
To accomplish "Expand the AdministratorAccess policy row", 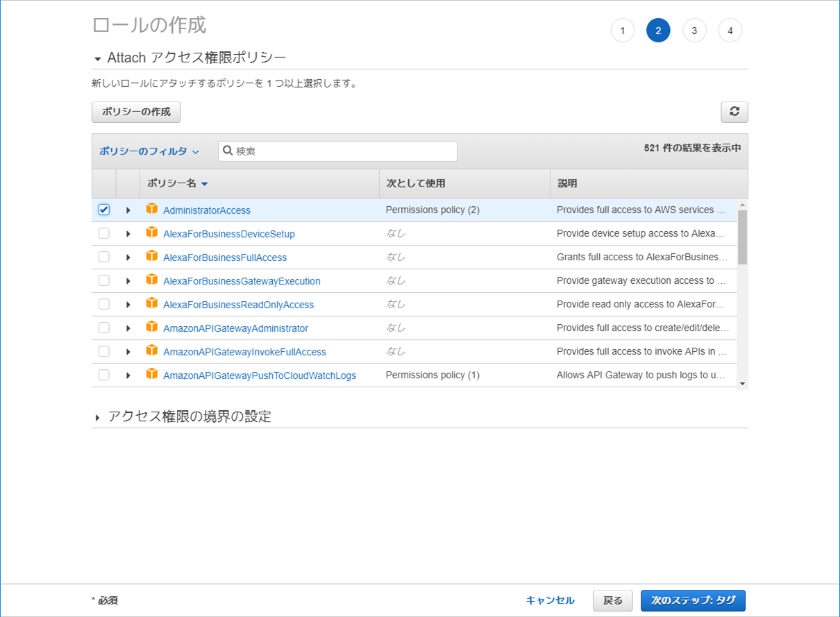I will pos(128,210).
